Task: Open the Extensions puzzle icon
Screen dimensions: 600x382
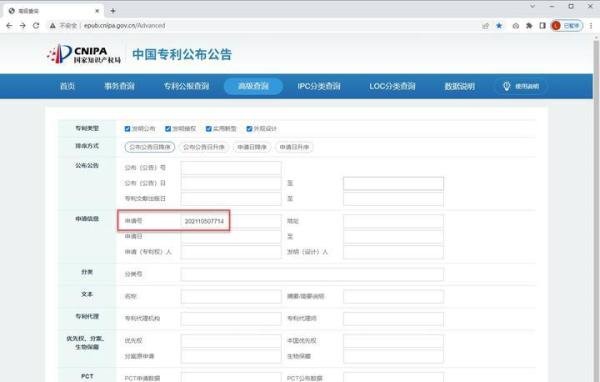Action: tap(529, 26)
